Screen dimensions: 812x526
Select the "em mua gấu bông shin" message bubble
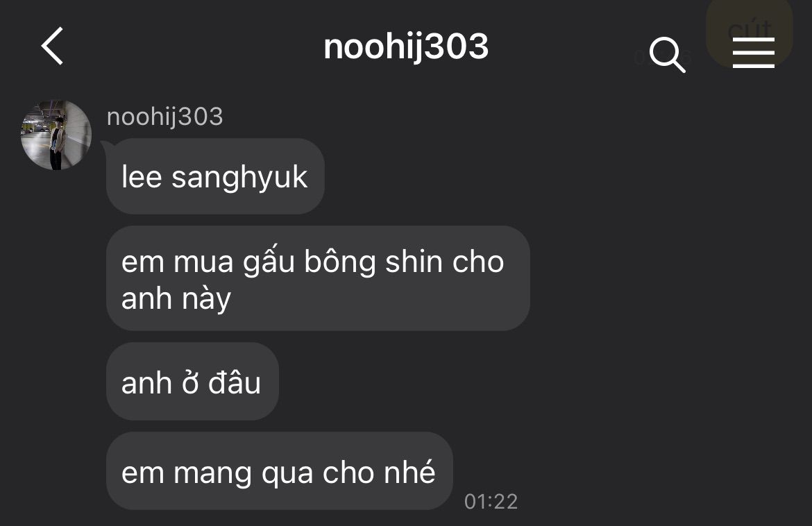click(318, 278)
